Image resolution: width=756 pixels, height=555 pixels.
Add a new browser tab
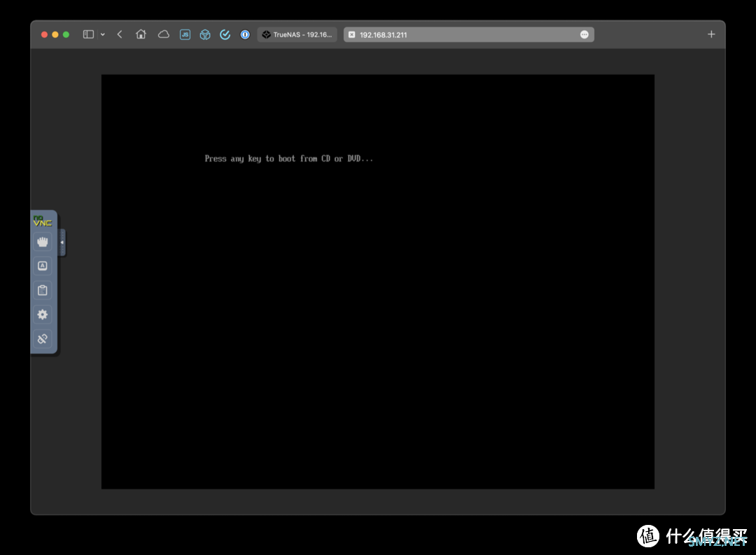click(x=711, y=34)
